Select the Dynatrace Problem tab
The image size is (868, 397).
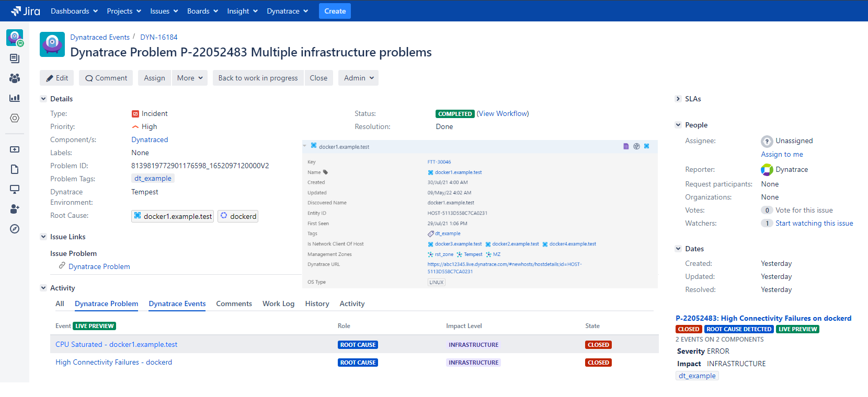point(107,303)
